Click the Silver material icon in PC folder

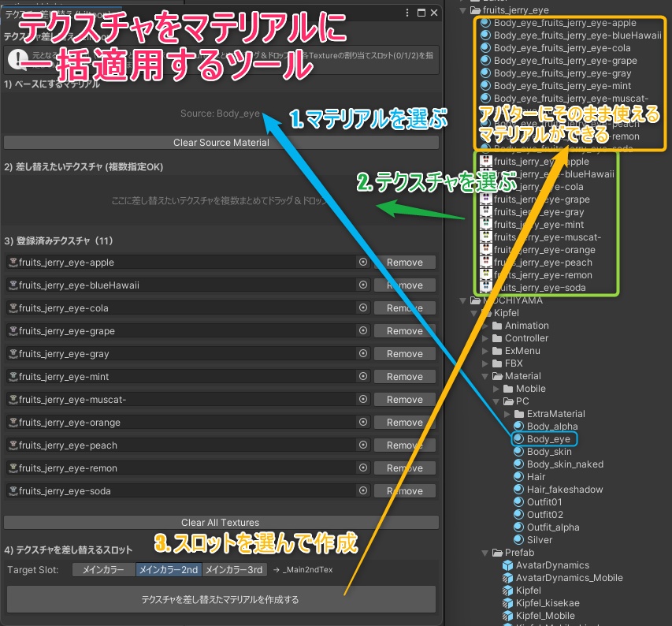[x=518, y=539]
